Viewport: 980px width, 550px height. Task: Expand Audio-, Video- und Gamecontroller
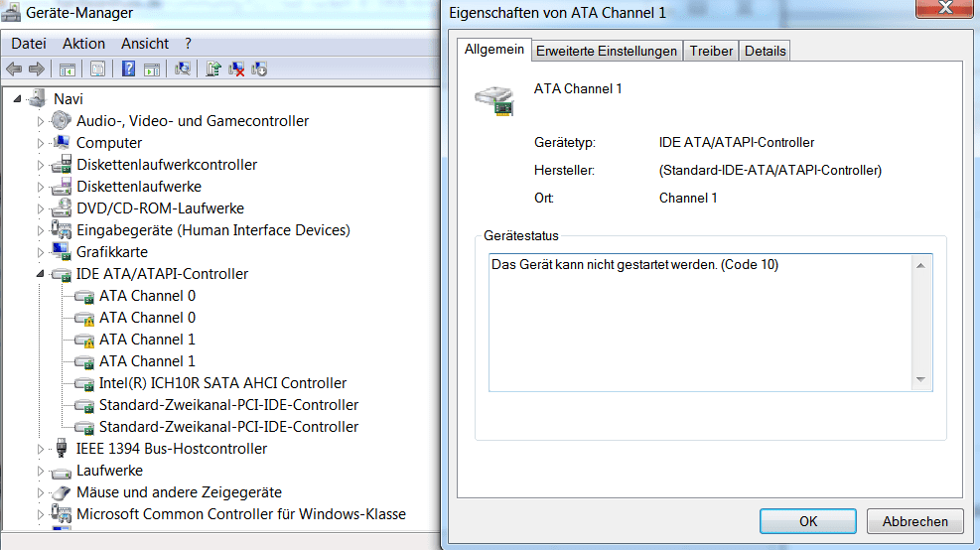(x=42, y=121)
